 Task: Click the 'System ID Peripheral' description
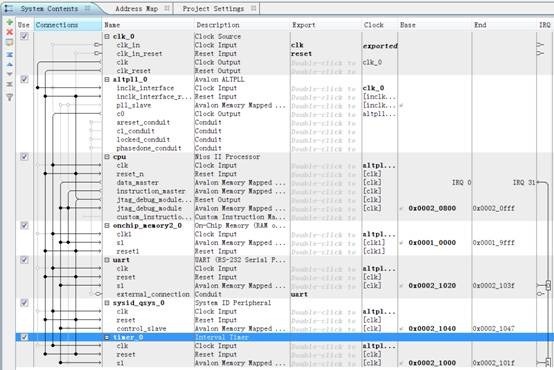(x=233, y=303)
